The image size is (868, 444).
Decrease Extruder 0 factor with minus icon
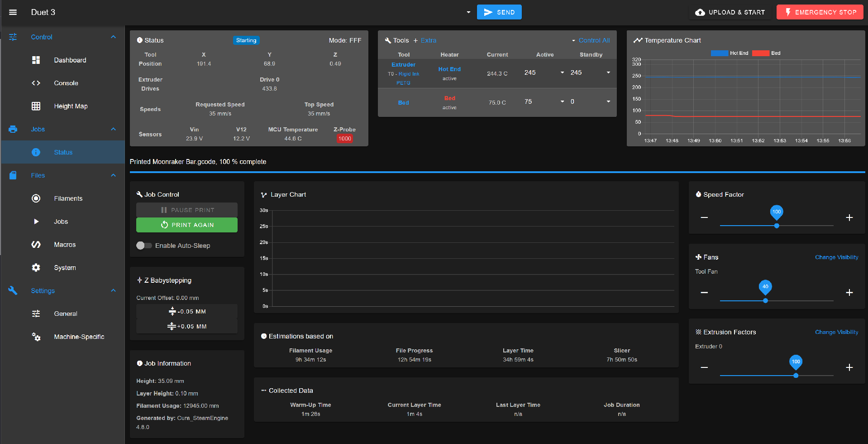click(704, 367)
